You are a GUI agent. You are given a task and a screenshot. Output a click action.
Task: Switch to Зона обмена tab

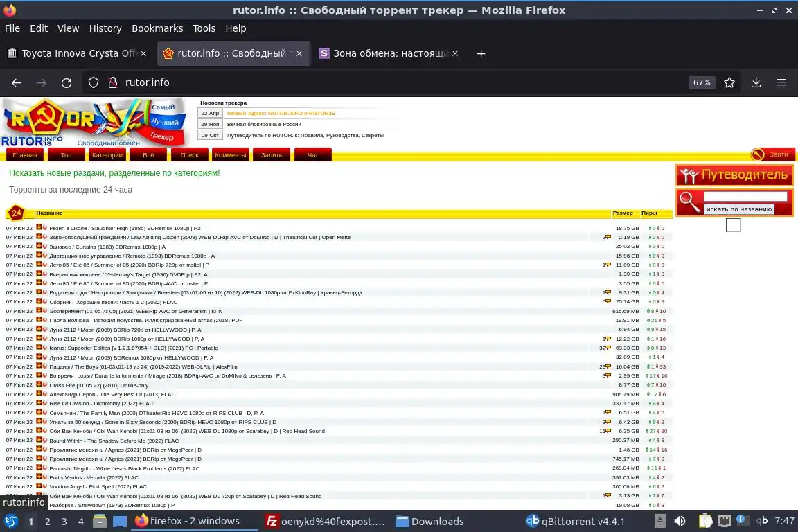click(x=390, y=53)
